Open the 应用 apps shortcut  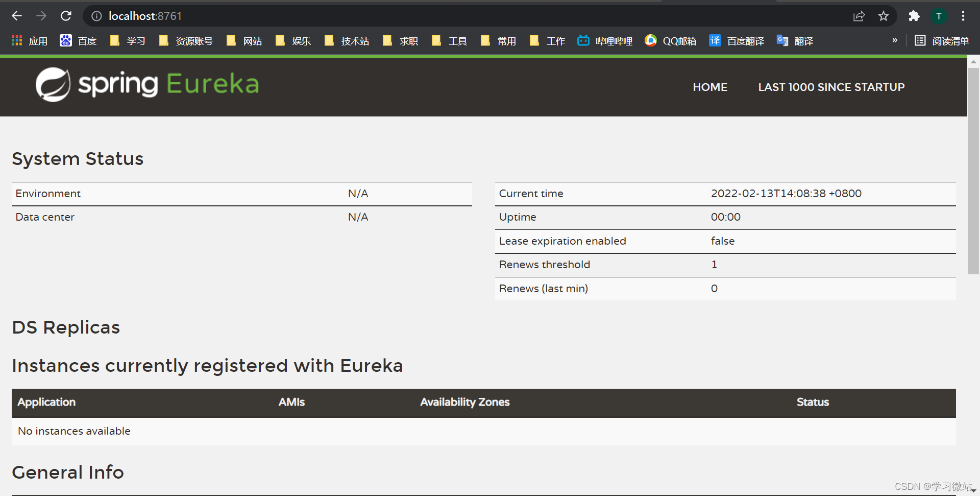(x=30, y=41)
